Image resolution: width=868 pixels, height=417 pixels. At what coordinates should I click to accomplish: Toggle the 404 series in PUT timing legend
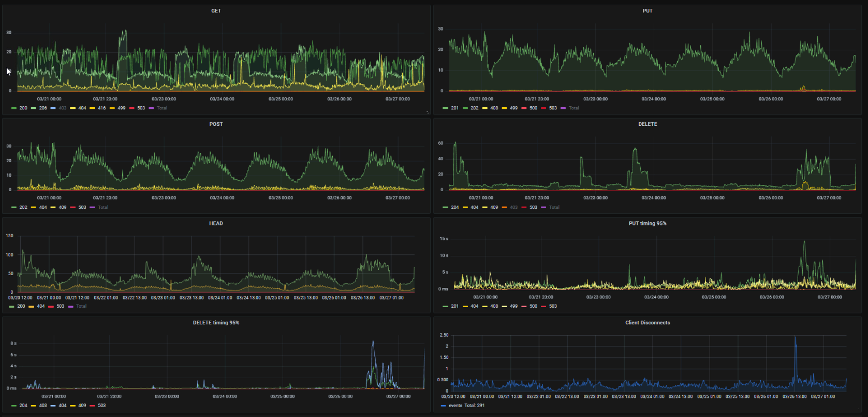point(474,306)
